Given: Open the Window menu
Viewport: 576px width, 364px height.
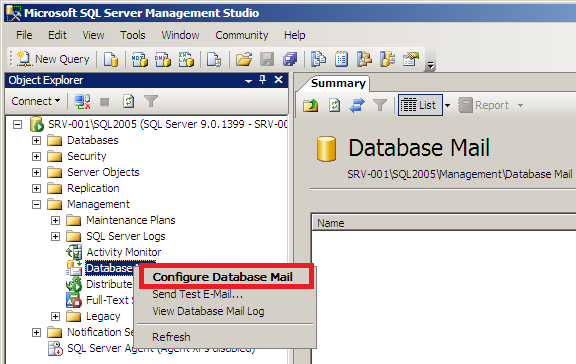Looking at the screenshot, I should point(180,35).
